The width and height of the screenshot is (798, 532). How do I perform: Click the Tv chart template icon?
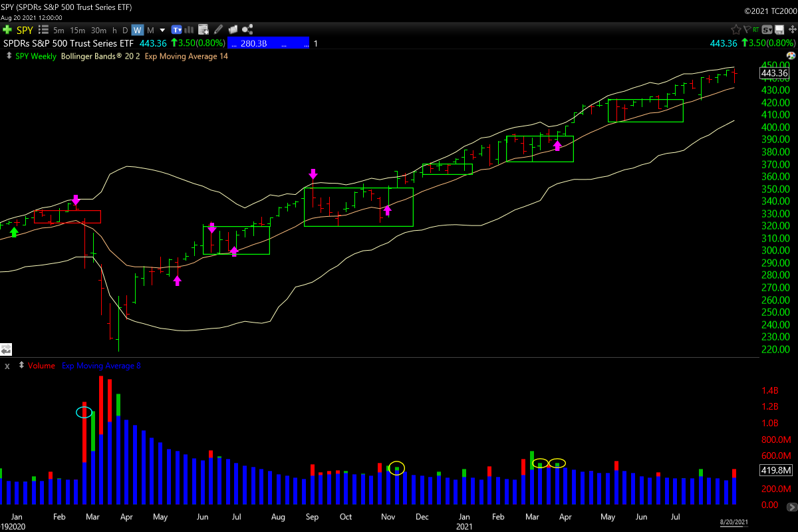click(177, 29)
